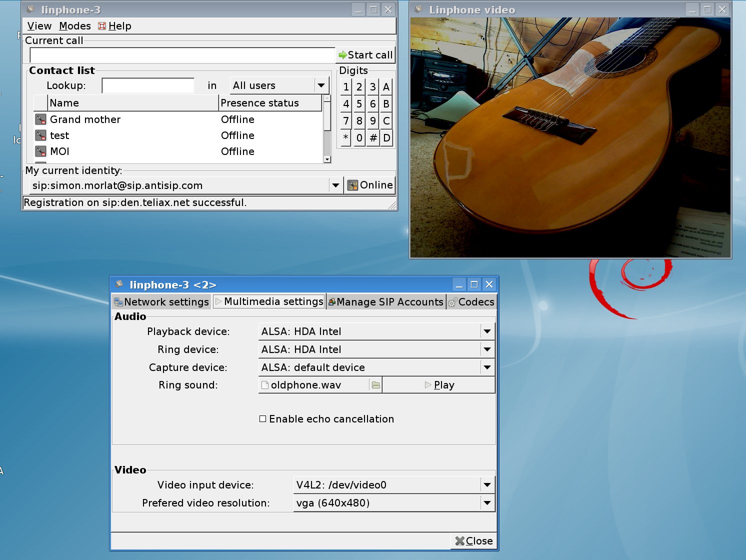
Task: Click the lifebuoy icon next to Help
Action: [x=102, y=26]
